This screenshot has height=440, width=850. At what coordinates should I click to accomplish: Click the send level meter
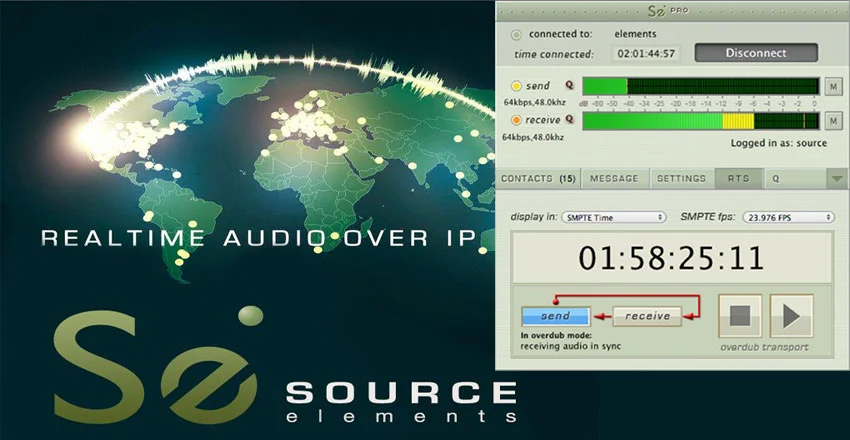(x=700, y=86)
